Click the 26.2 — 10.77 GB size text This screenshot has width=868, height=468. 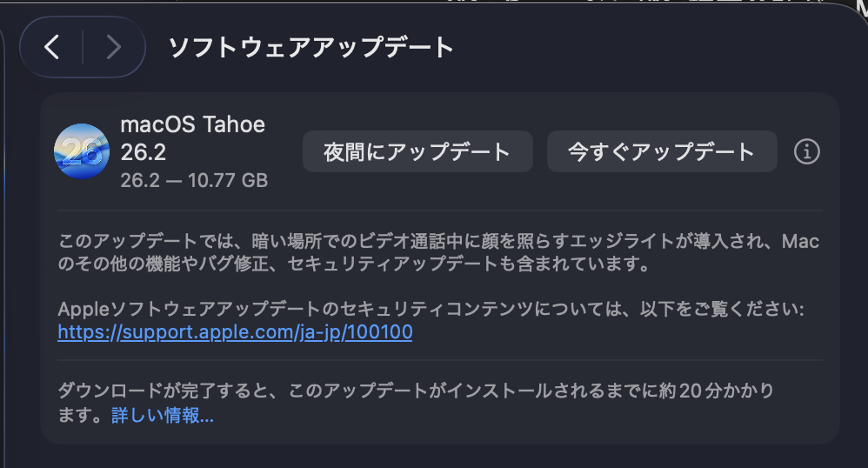[194, 181]
